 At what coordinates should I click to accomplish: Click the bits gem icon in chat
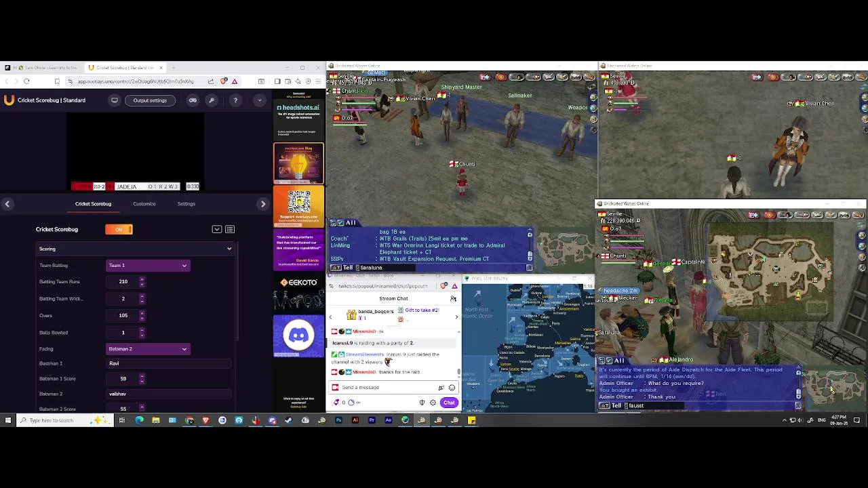click(x=336, y=403)
